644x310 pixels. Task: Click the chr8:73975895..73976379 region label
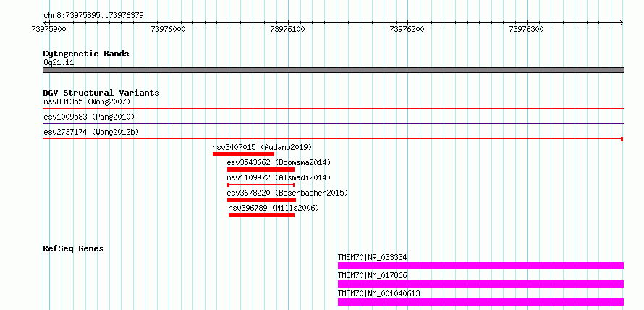click(93, 16)
